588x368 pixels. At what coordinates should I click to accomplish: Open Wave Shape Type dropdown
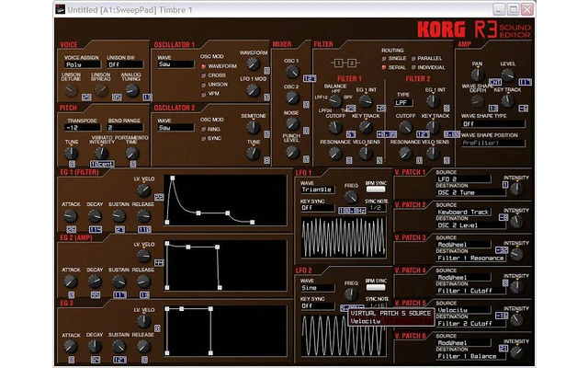coord(492,124)
